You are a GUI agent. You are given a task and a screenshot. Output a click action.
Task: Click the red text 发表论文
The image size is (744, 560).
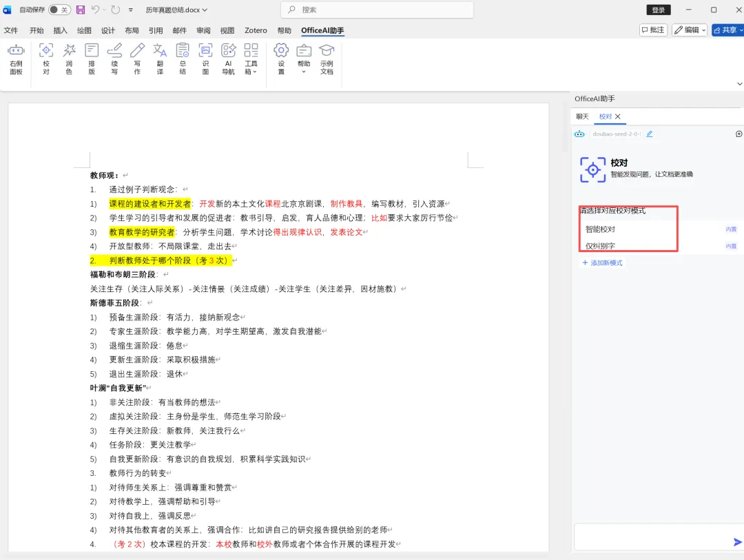coord(347,232)
